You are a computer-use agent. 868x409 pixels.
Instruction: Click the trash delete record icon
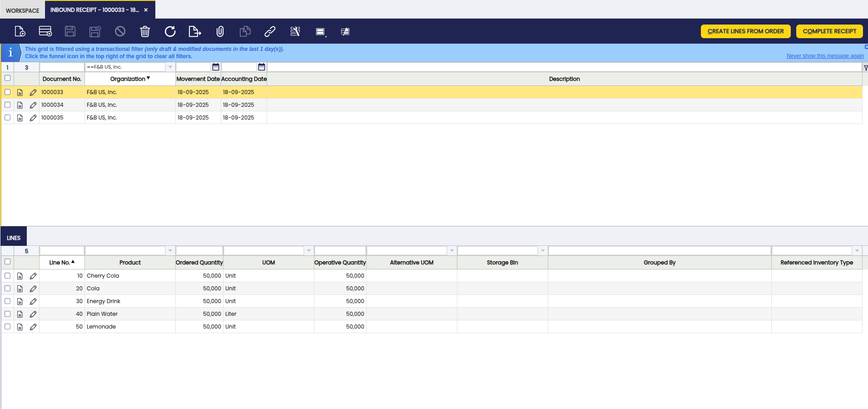145,31
